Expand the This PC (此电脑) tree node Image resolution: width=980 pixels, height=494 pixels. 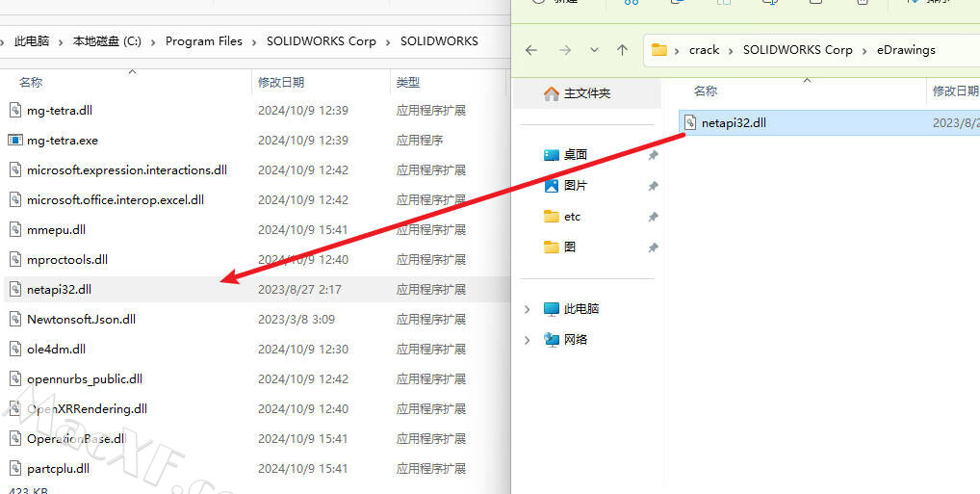point(527,309)
